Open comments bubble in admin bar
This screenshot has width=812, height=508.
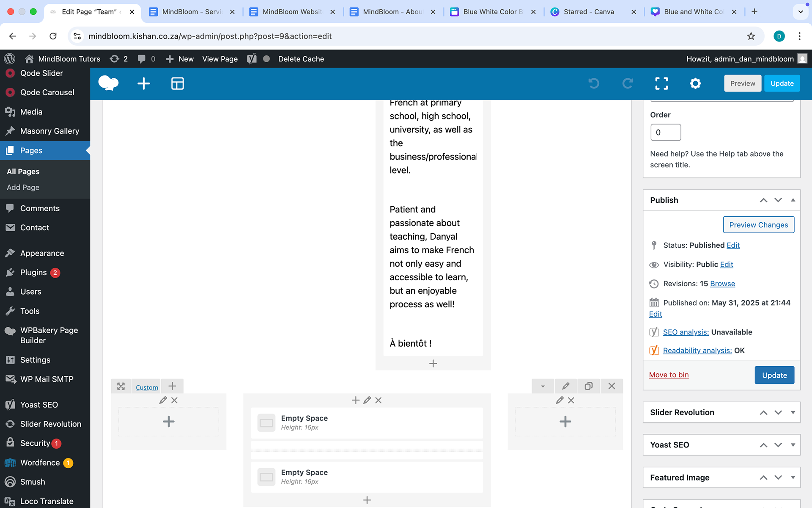point(146,59)
